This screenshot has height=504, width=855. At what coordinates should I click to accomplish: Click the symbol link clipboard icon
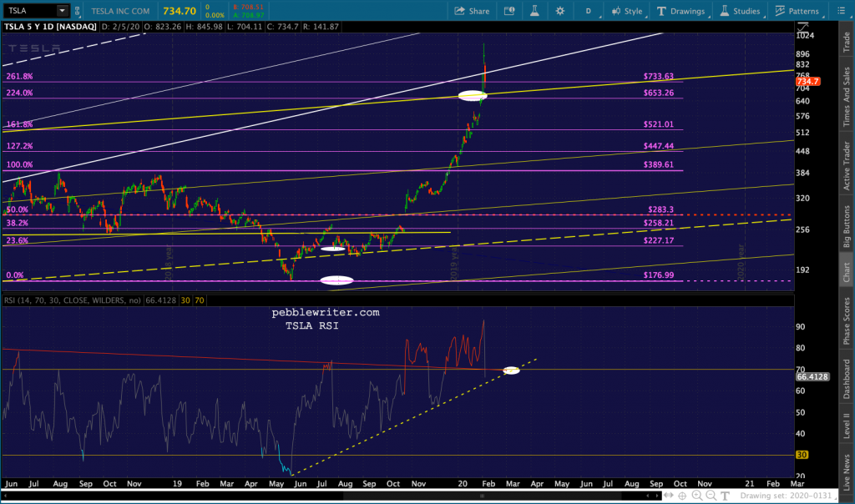point(78,11)
